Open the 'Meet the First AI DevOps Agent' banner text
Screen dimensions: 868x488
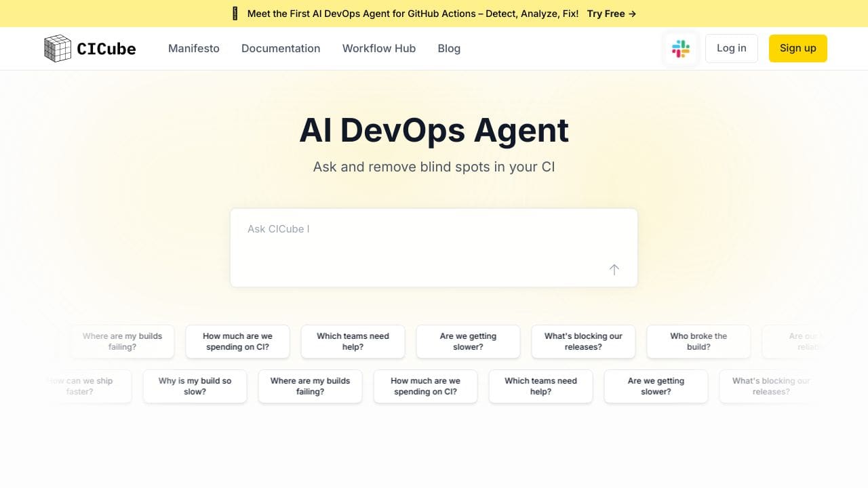pos(413,14)
